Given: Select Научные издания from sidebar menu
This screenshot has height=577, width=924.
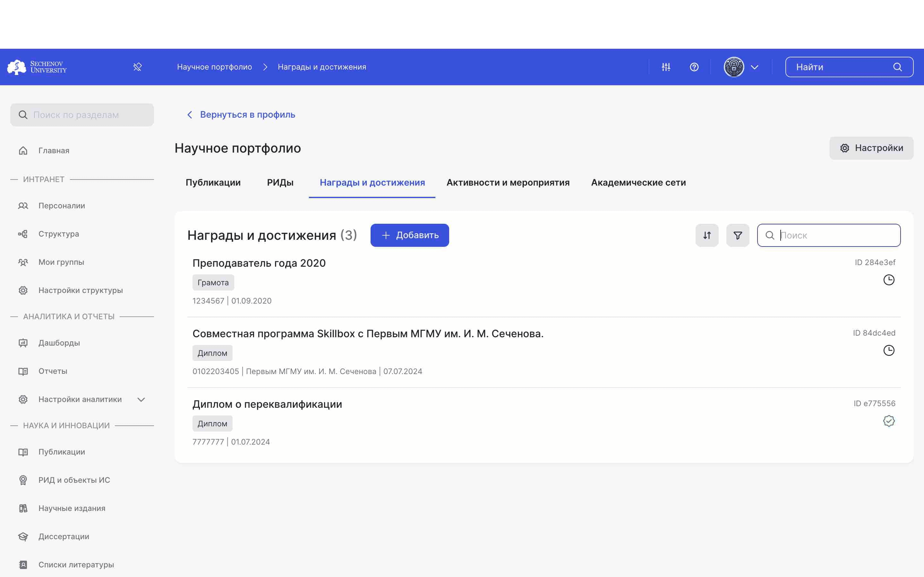Looking at the screenshot, I should (x=72, y=508).
